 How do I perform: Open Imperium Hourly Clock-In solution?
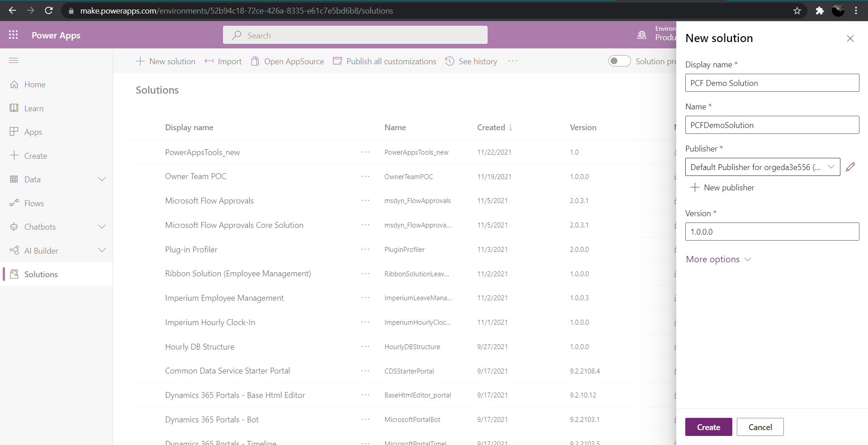210,322
